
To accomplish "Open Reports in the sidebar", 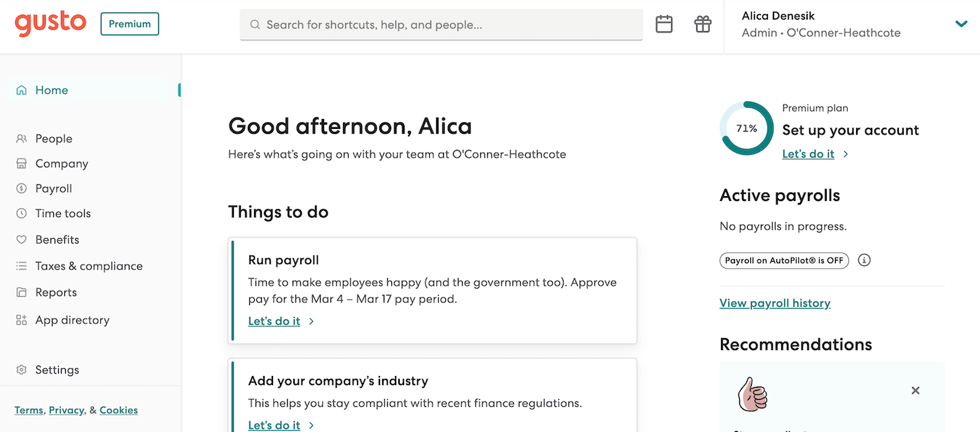I will click(46, 293).
